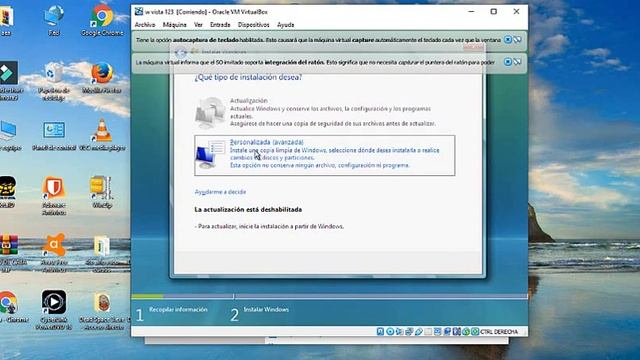Dismiss the keyboard auto-capture notification

tap(507, 40)
